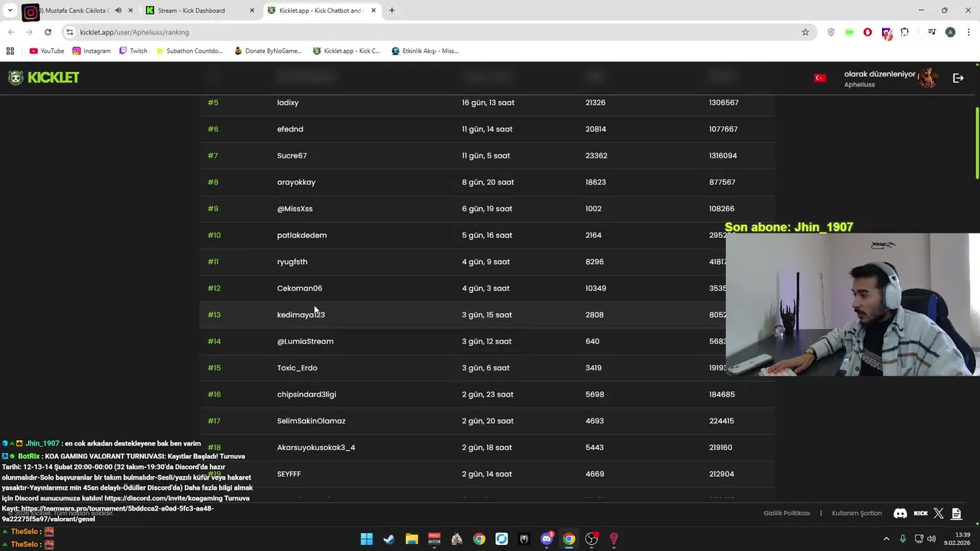The width and height of the screenshot is (980, 551).
Task: Select user @MissXss in the ranking
Action: tap(295, 209)
